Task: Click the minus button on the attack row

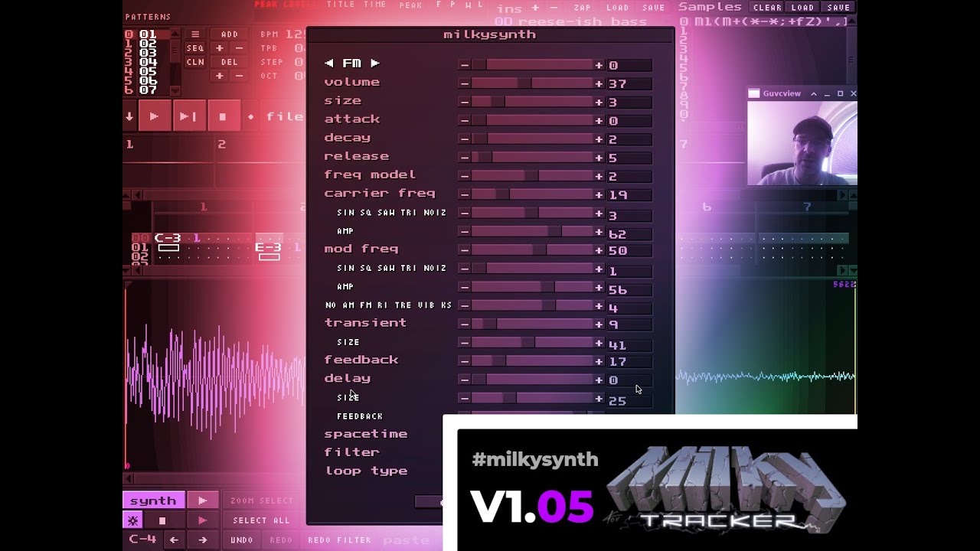Action: tap(465, 120)
